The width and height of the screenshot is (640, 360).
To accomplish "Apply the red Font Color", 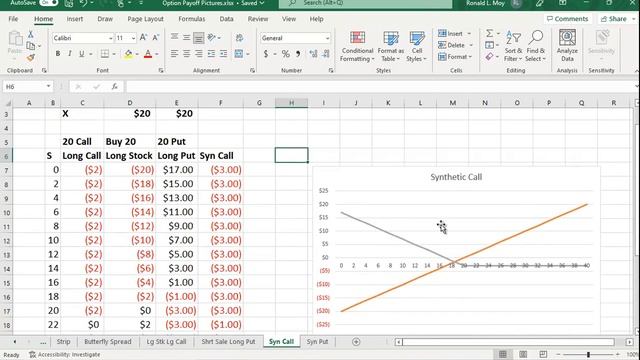I will click(x=148, y=54).
